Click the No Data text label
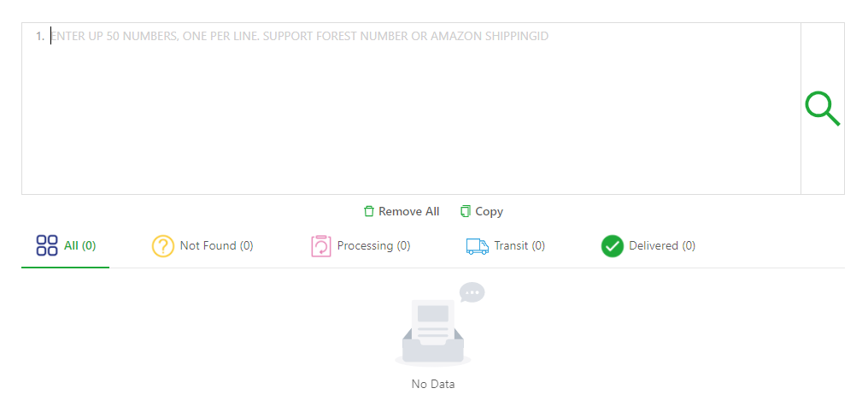Image resolution: width=868 pixels, height=406 pixels. coord(433,384)
